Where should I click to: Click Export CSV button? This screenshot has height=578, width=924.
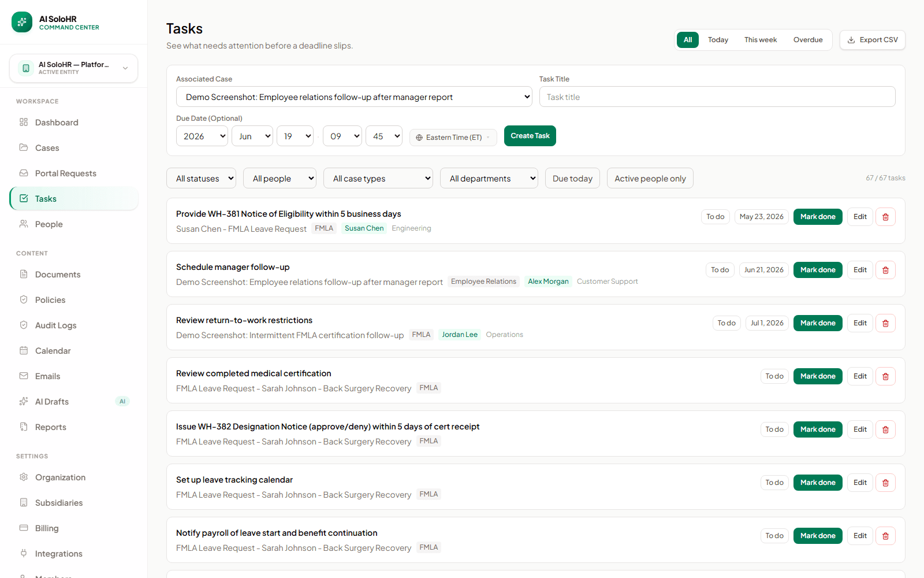tap(873, 40)
